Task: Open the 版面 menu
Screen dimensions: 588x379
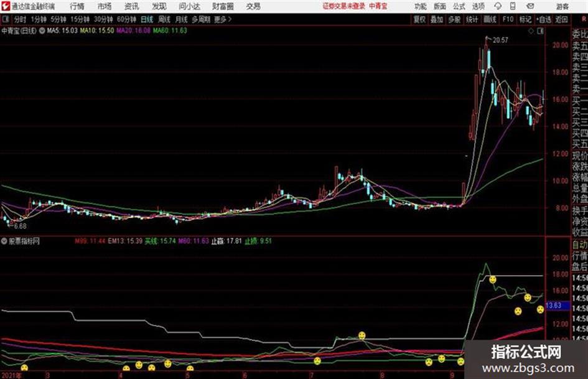Action: (440, 6)
